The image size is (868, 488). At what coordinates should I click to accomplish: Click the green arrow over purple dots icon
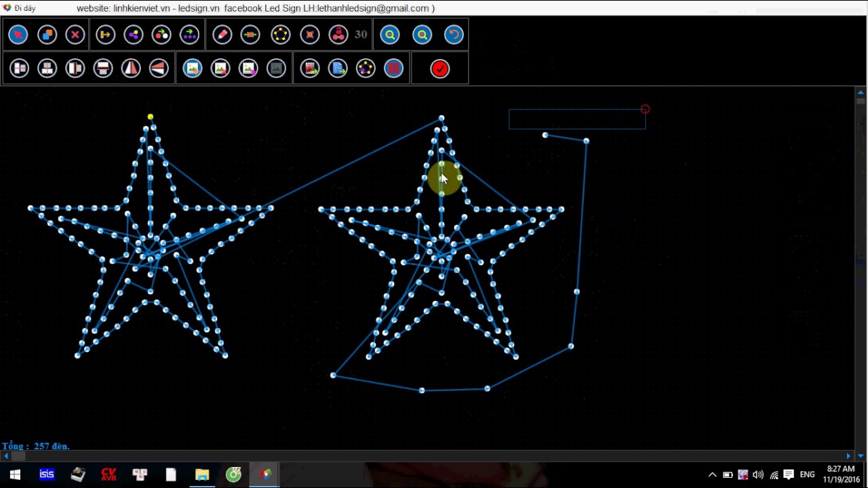click(189, 35)
